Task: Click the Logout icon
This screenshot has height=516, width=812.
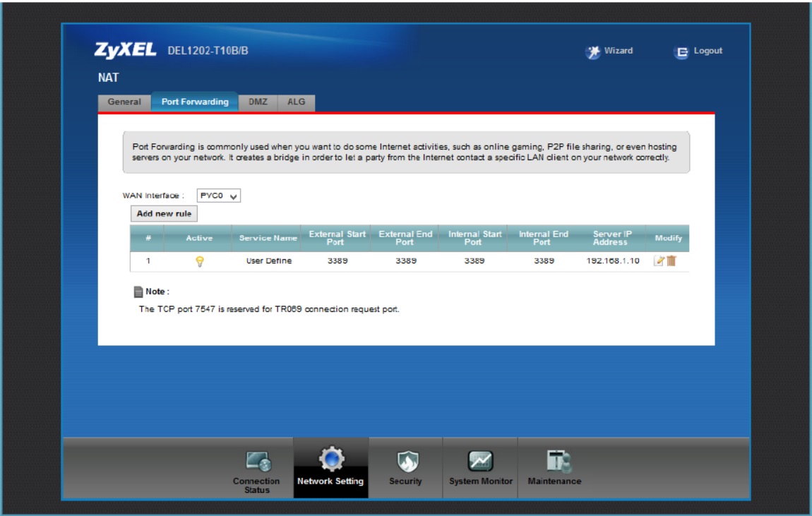Action: click(681, 52)
